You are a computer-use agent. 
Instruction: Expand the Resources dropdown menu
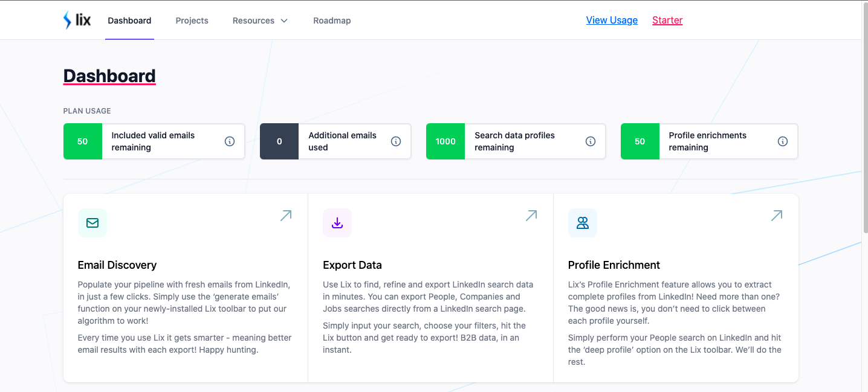tap(260, 21)
